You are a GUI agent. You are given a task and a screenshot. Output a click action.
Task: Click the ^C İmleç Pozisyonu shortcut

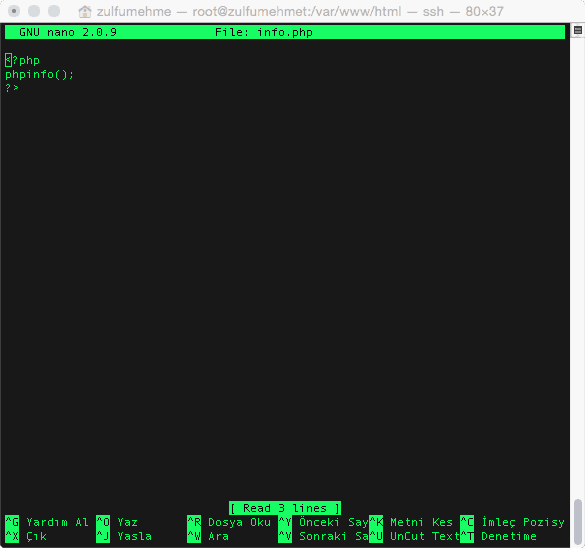tap(512, 522)
